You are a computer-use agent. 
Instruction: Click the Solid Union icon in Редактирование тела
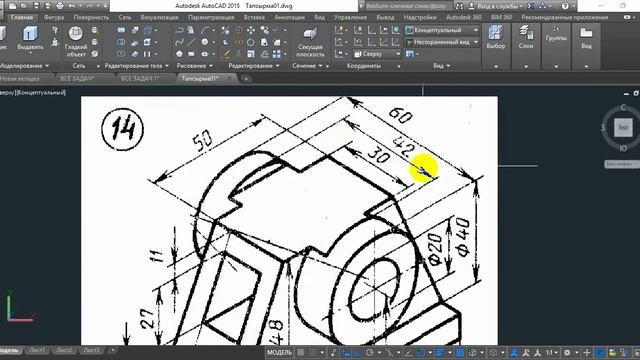click(x=121, y=30)
